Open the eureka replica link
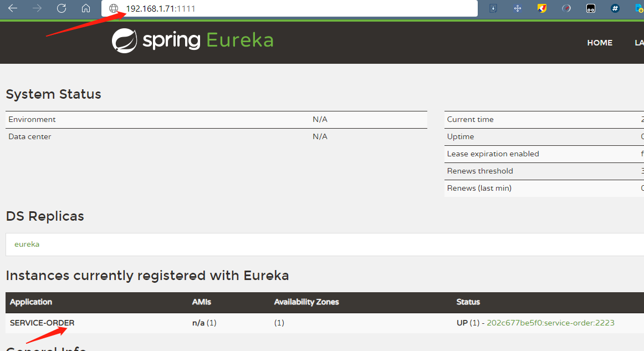644x351 pixels. [x=27, y=244]
